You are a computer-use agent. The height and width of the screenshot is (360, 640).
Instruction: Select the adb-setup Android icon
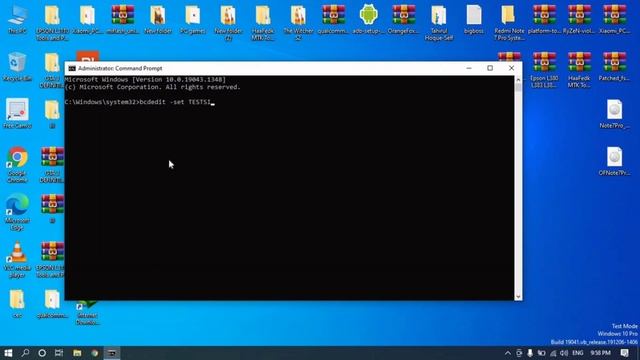click(x=368, y=19)
